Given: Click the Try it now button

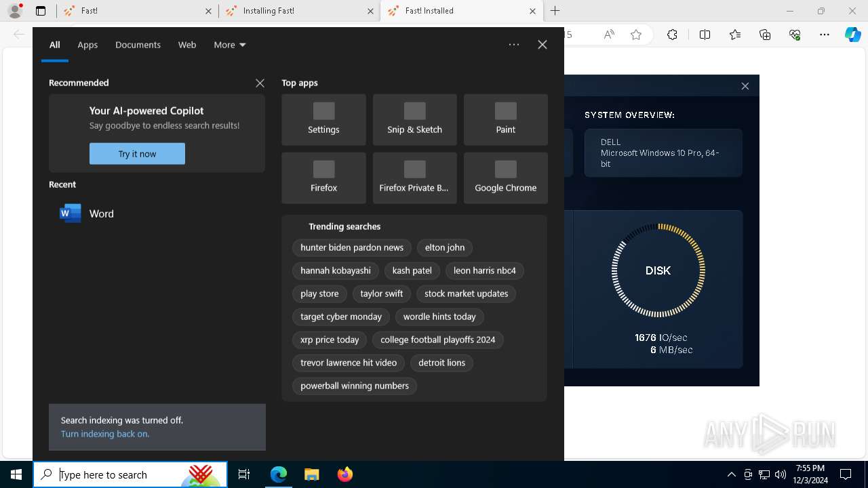Looking at the screenshot, I should pyautogui.click(x=137, y=154).
